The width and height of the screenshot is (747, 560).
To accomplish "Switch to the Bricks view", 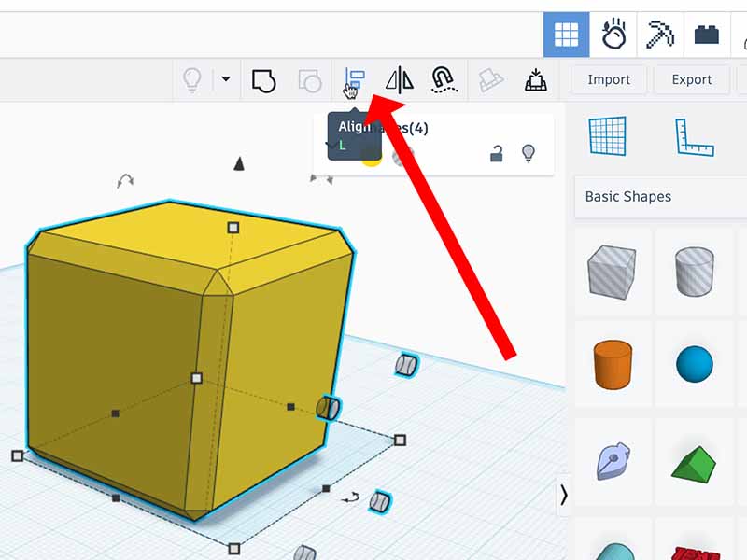I will point(707,35).
